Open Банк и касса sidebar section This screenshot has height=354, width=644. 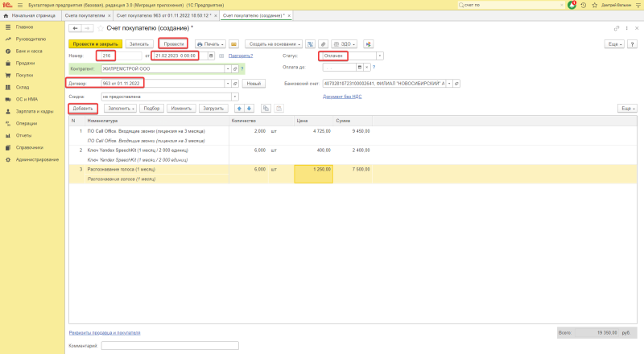point(29,51)
